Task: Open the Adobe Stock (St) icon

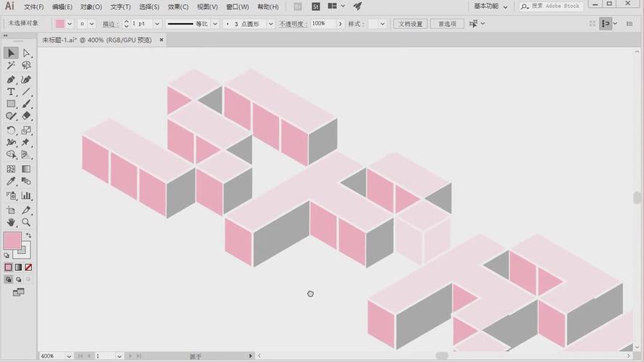Action: 315,7
